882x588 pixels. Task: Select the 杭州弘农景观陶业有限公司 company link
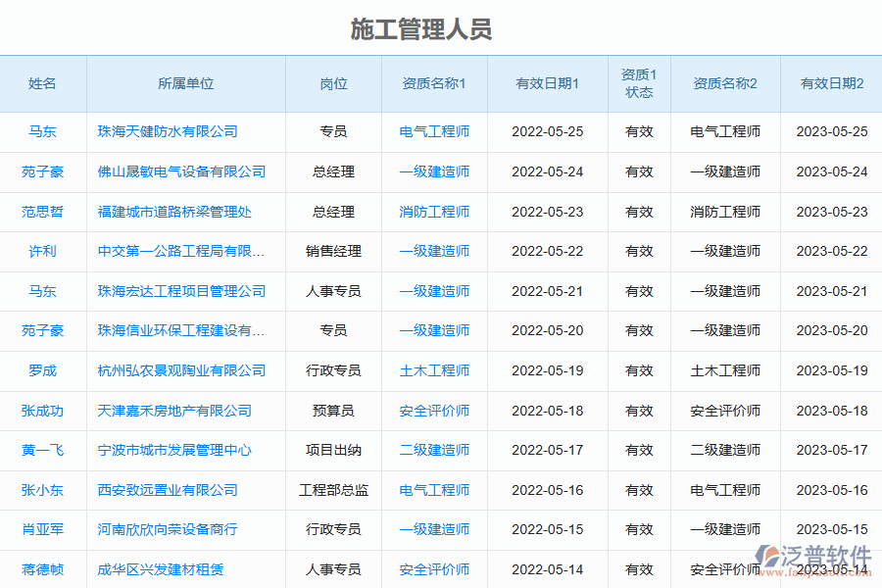coord(181,370)
